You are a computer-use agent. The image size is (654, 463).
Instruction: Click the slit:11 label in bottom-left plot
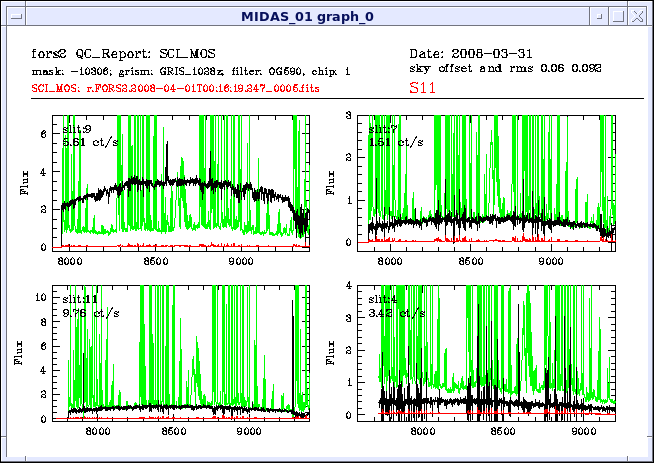81,299
